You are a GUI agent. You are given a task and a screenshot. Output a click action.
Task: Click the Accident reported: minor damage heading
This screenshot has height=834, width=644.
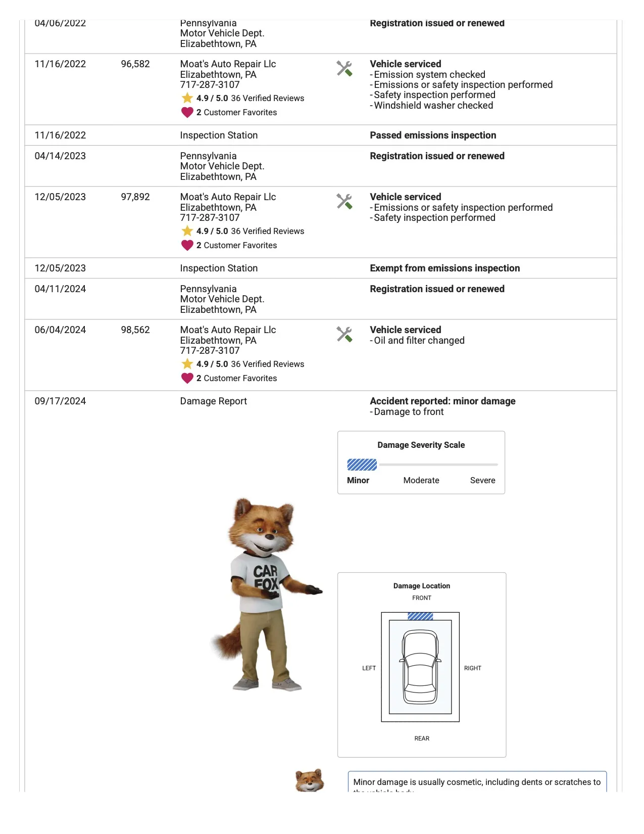(442, 401)
